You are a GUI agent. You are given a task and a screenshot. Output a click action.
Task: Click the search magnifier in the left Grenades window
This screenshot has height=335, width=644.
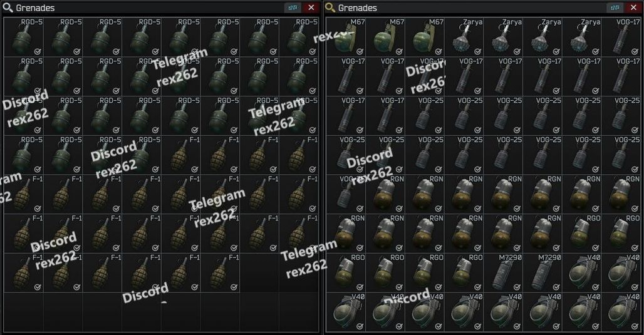pyautogui.click(x=8, y=8)
